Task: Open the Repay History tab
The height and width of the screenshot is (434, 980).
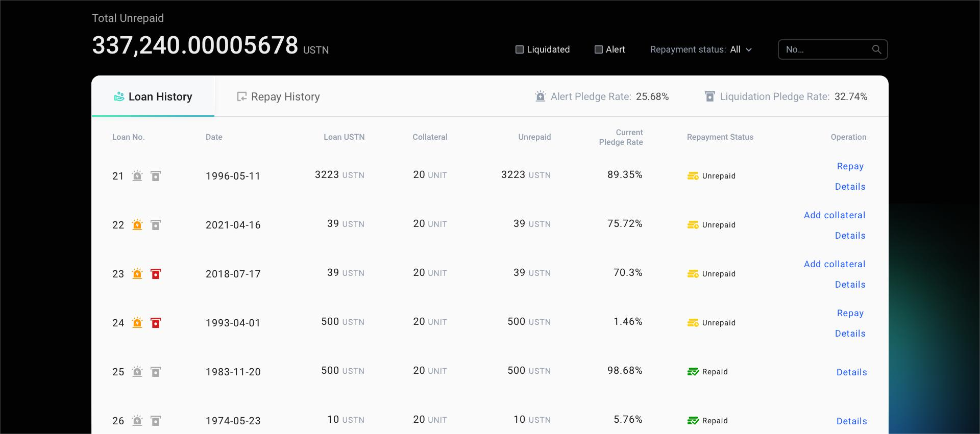Action: click(x=278, y=96)
